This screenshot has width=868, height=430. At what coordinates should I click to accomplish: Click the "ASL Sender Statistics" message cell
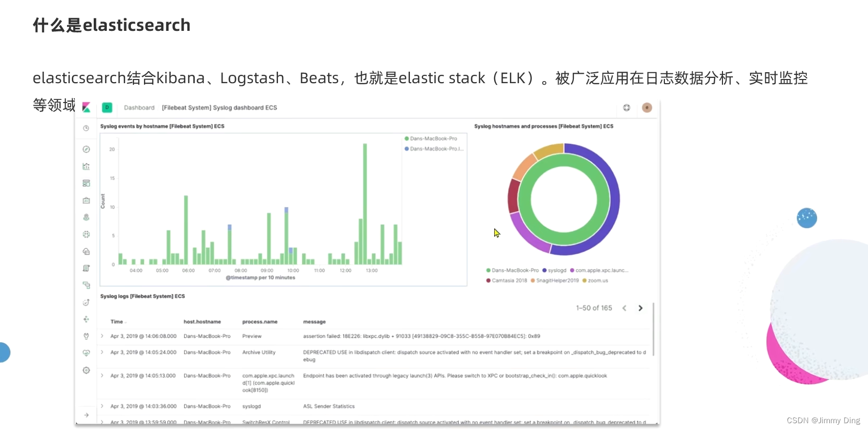point(329,406)
